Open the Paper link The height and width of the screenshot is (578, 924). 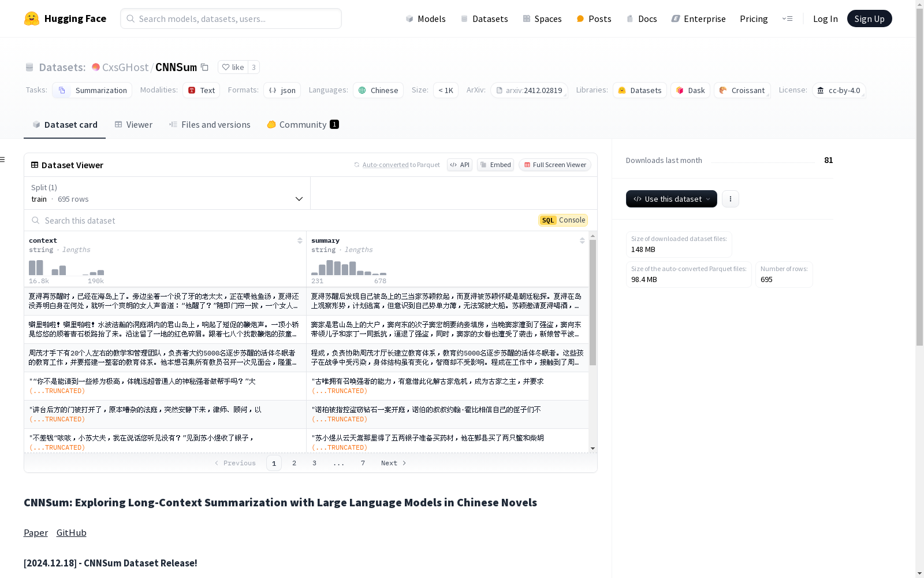[x=36, y=532]
